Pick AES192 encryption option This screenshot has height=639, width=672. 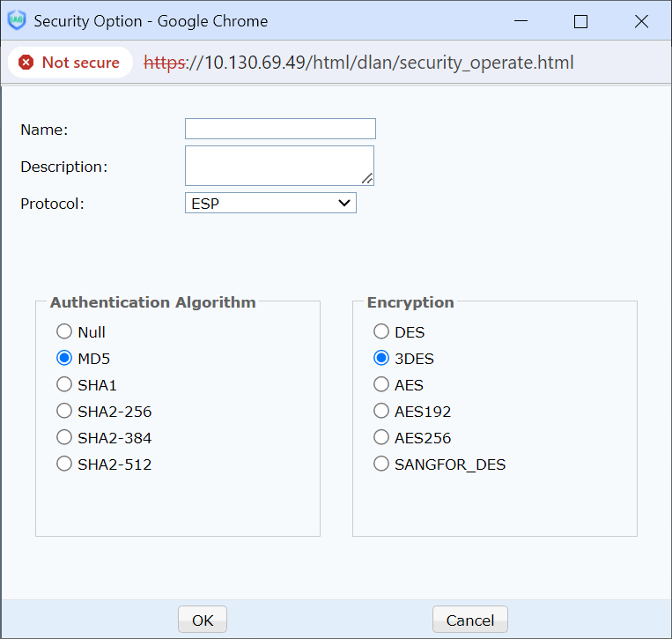pos(381,412)
